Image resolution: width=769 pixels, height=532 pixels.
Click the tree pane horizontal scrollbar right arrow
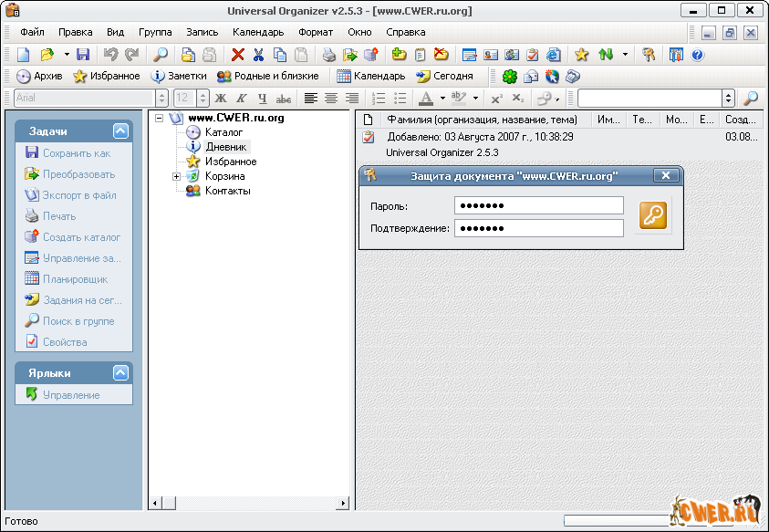click(344, 503)
